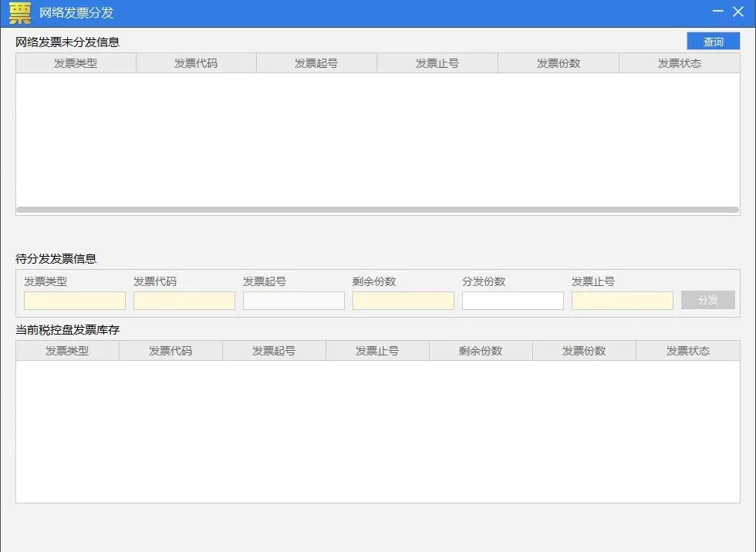Click the 发票代码 input field

184,301
